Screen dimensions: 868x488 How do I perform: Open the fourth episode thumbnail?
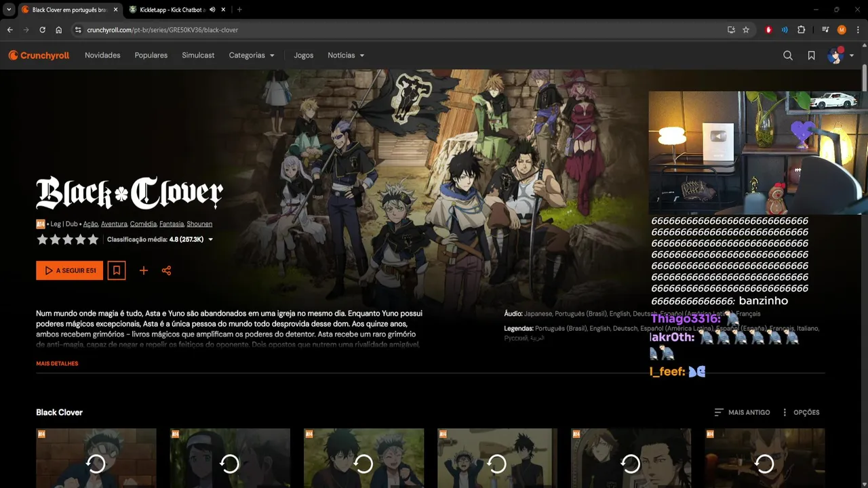497,458
